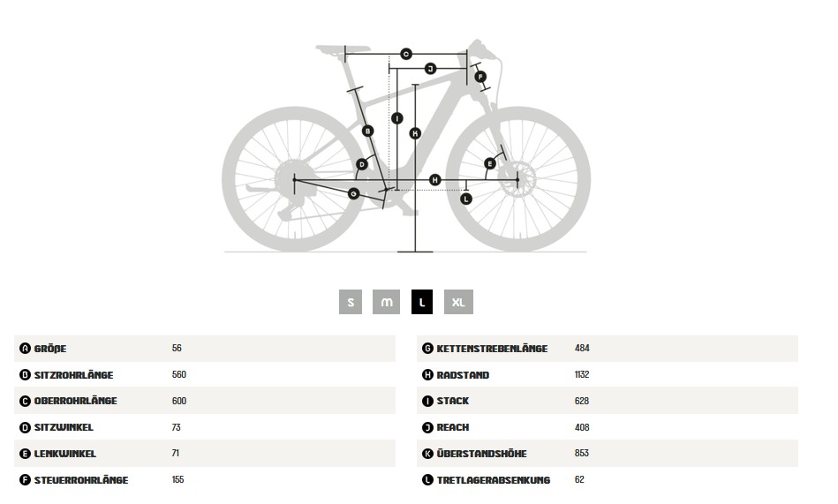This screenshot has height=504, width=838.
Task: Click the G chainstay marker on the diagram
Action: coord(353,193)
